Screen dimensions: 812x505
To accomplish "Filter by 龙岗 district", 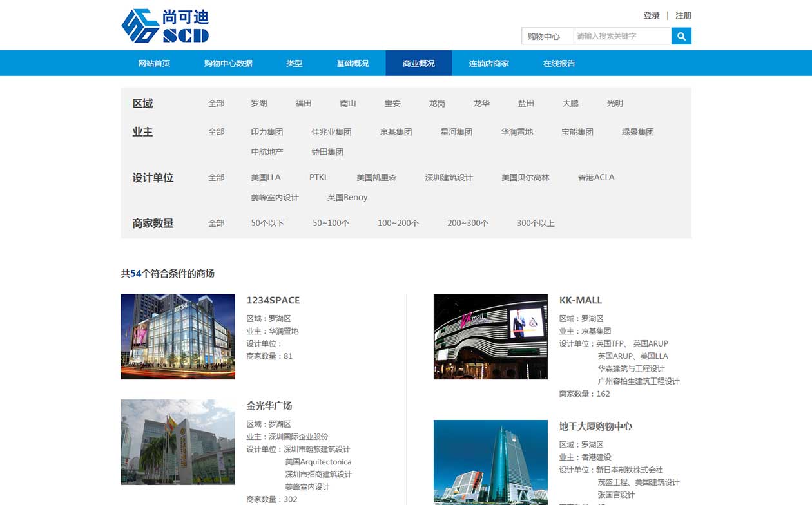I will pyautogui.click(x=437, y=103).
